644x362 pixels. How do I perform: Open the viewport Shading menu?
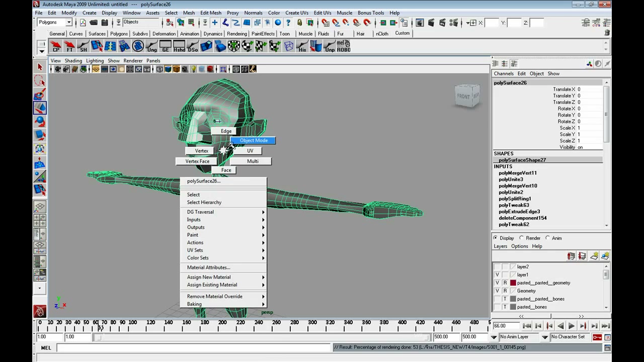(x=73, y=61)
